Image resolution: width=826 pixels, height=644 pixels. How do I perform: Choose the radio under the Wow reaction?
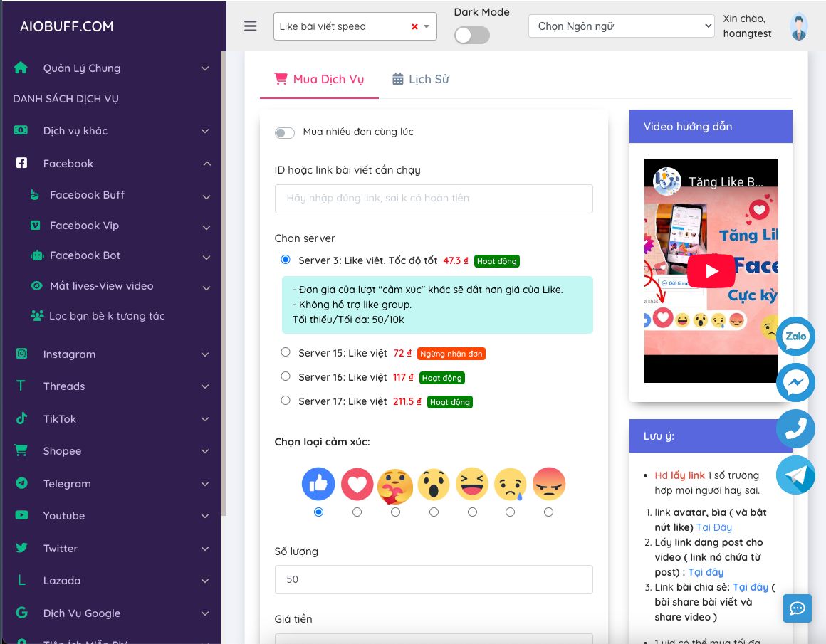pyautogui.click(x=434, y=512)
